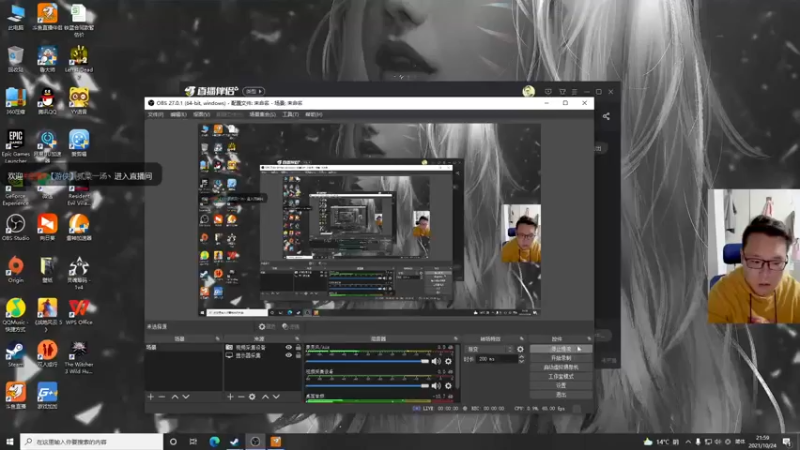Click Windows taskbar search box
This screenshot has height=450, width=800.
tap(92, 442)
